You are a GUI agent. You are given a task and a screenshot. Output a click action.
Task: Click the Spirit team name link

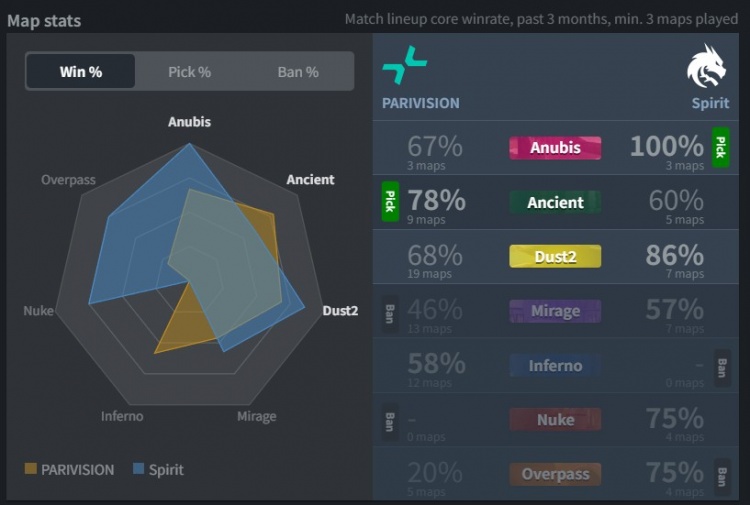710,103
